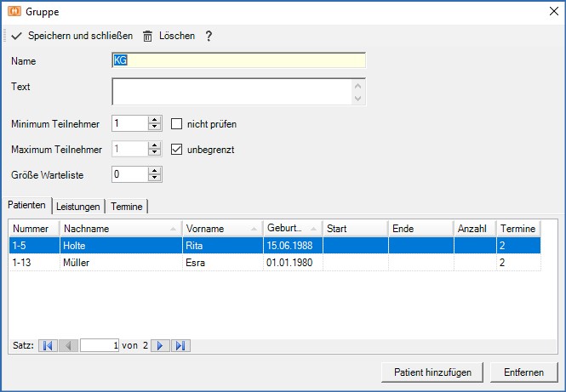
Task: Sort table by Nachname column header
Action: [x=120, y=229]
